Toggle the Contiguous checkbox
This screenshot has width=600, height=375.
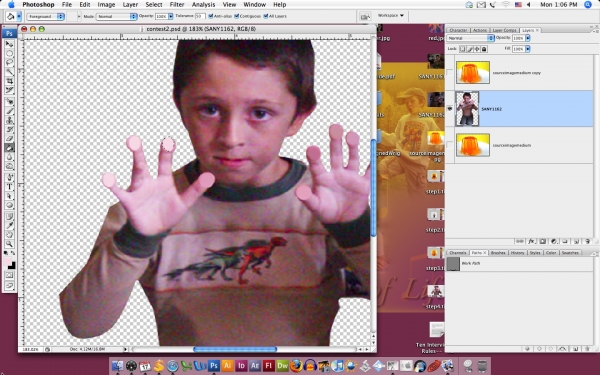pyautogui.click(x=236, y=16)
